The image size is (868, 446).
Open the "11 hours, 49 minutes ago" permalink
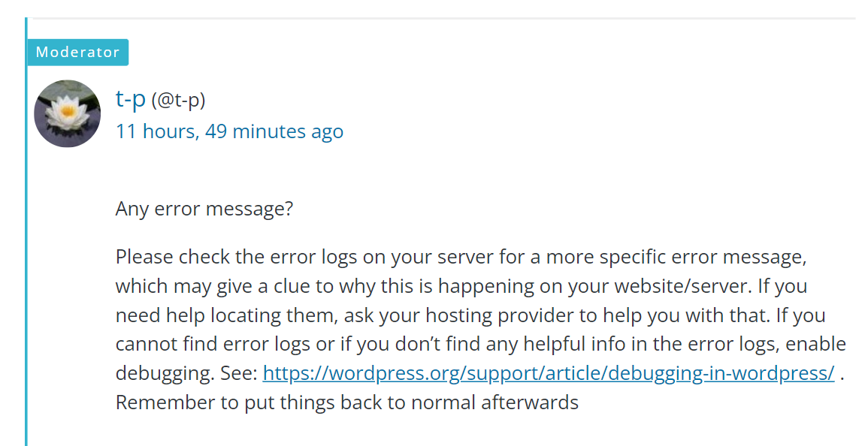point(229,131)
